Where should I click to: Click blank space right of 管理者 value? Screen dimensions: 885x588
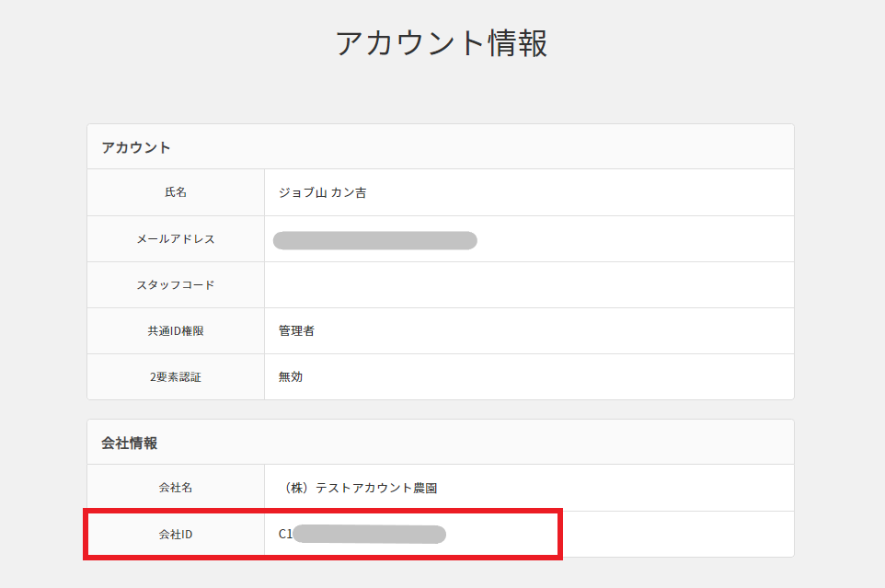click(x=552, y=331)
